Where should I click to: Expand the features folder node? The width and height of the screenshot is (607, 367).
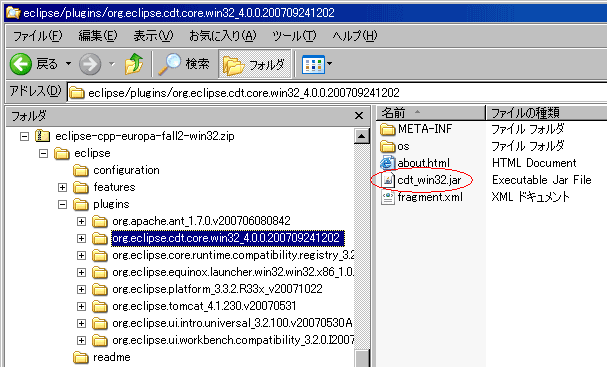point(62,187)
